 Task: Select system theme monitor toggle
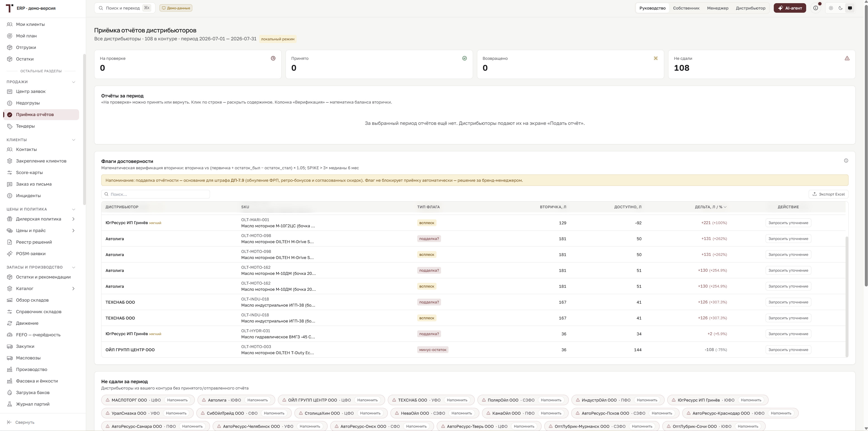click(x=850, y=8)
